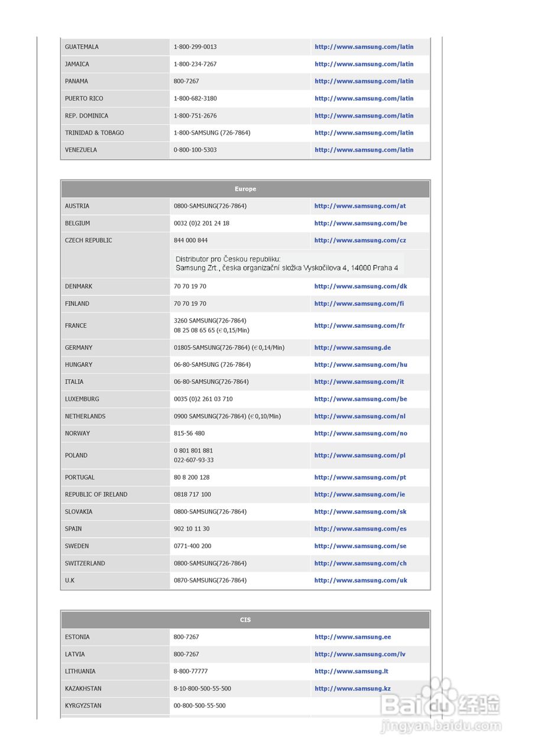The image size is (535, 756).
Task: Select the KYRGYZSTAN country cell
Action: tap(115, 706)
